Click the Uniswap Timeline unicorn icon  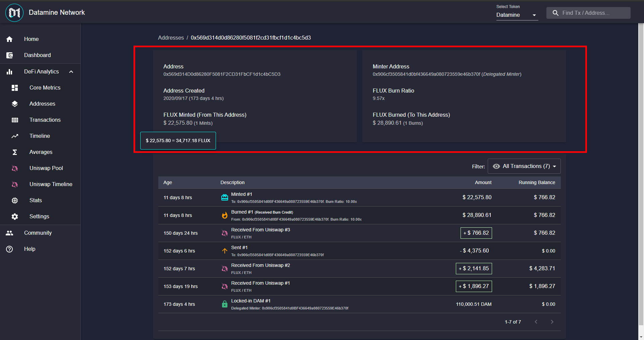pos(15,184)
